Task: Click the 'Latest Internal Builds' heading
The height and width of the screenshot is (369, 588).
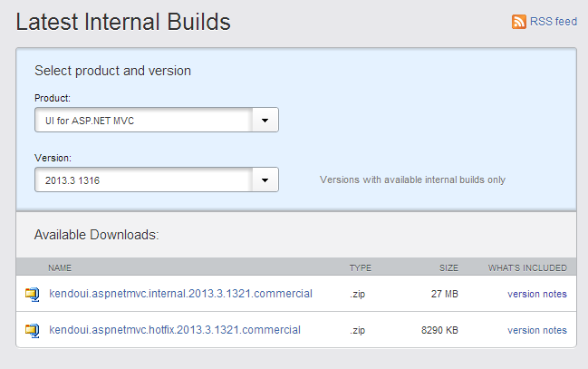Action: pos(123,21)
